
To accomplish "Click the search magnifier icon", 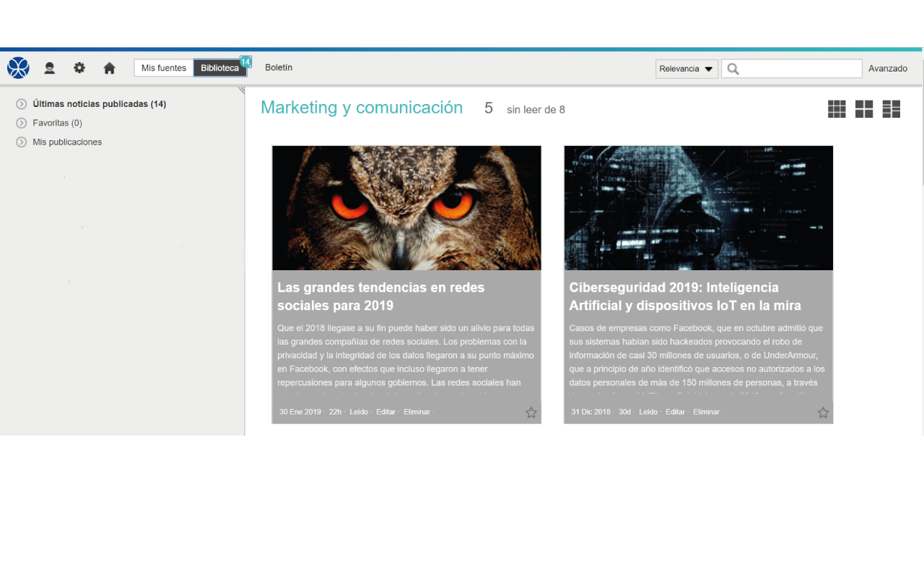I will [x=733, y=69].
